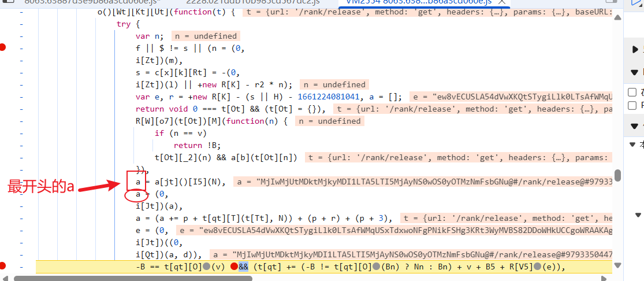Click the 'return !B;' statement
The image size is (644, 281).
pos(197,145)
